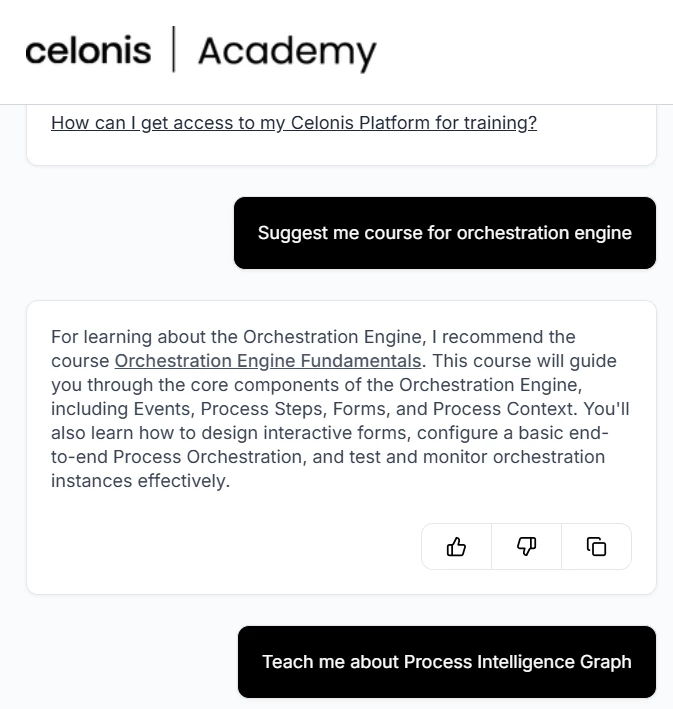Copy the Orchestration Engine response
This screenshot has width=673, height=709.
[x=596, y=546]
